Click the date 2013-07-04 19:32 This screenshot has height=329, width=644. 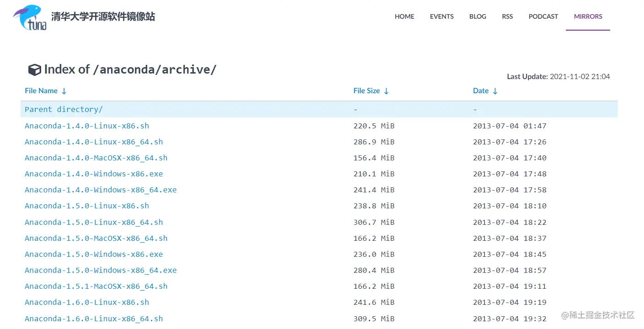510,318
